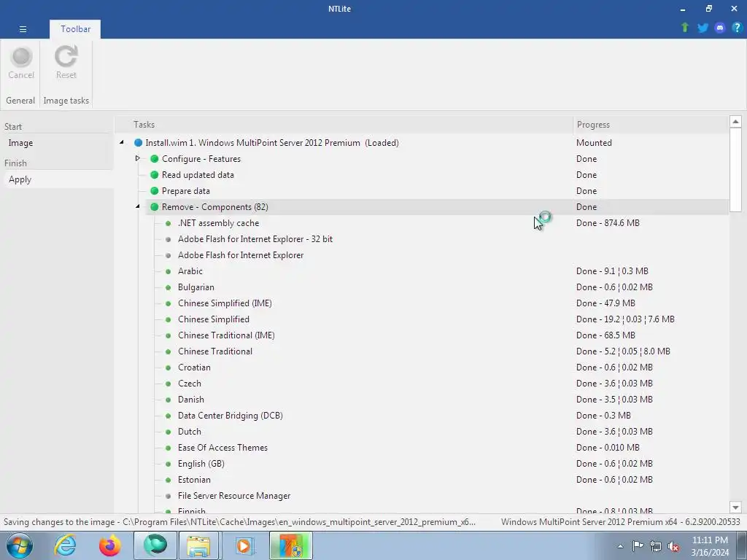Open the Windows Start menu
Image resolution: width=747 pixels, height=560 pixels.
click(20, 545)
